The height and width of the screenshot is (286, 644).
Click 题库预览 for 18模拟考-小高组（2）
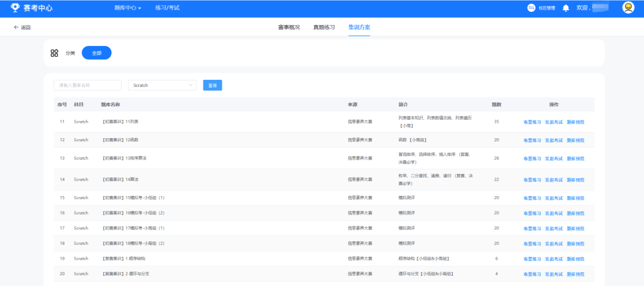[575, 244]
